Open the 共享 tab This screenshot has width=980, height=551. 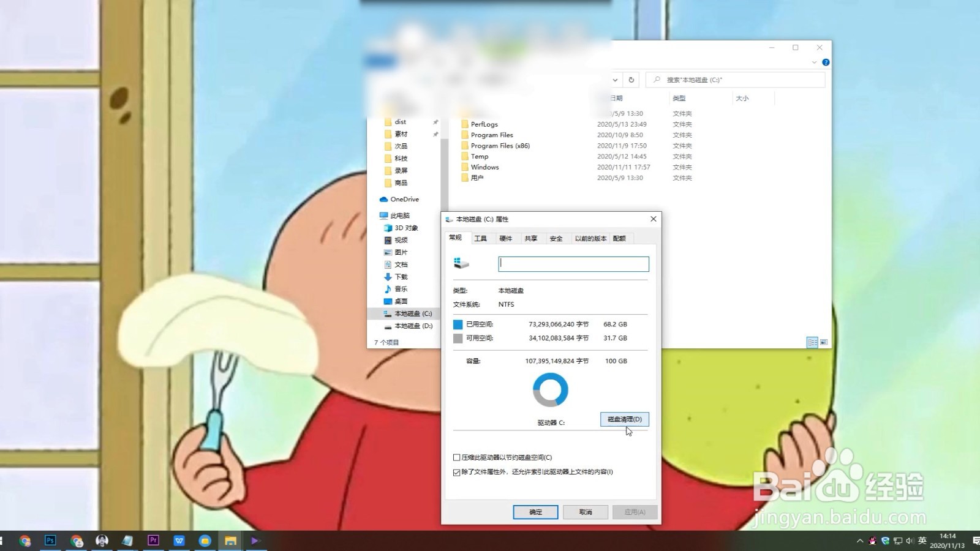click(531, 239)
